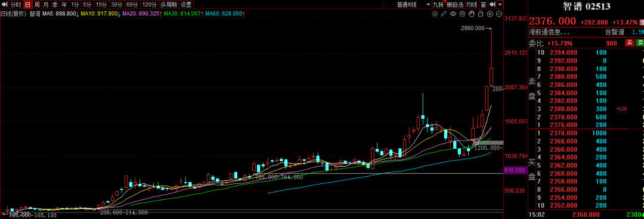Select the 周 weekly period tab
This screenshot has width=644, height=219.
37,5
